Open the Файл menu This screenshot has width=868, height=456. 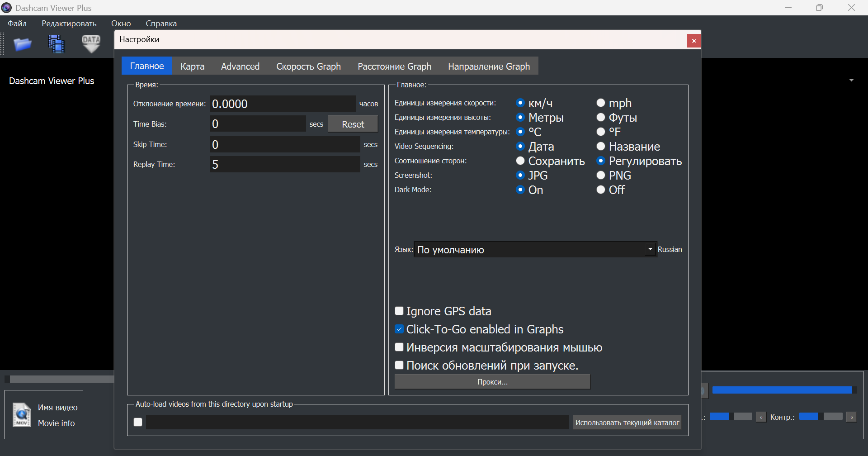(17, 24)
